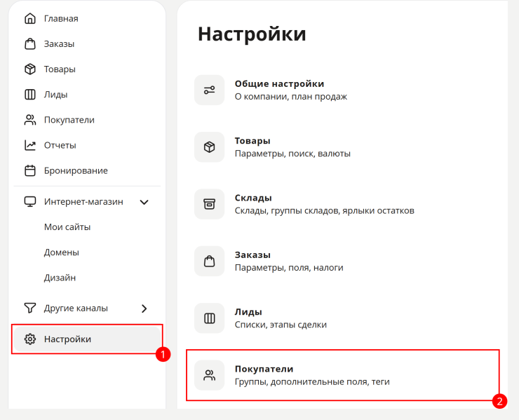Open Покупатели settings section heading
The height and width of the screenshot is (420, 519).
click(x=264, y=369)
